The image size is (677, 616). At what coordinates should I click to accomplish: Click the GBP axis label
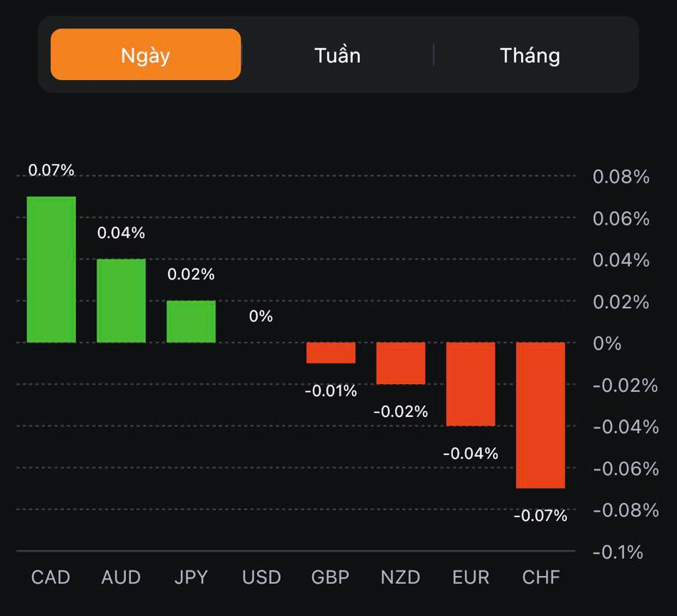tap(331, 577)
